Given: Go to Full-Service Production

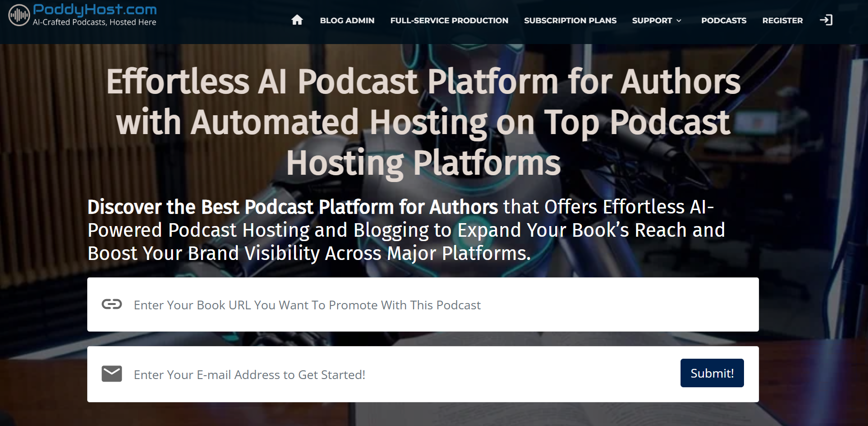Looking at the screenshot, I should pos(449,20).
